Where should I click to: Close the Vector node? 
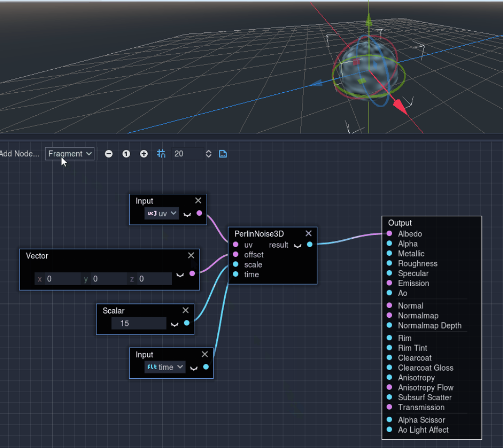[191, 255]
